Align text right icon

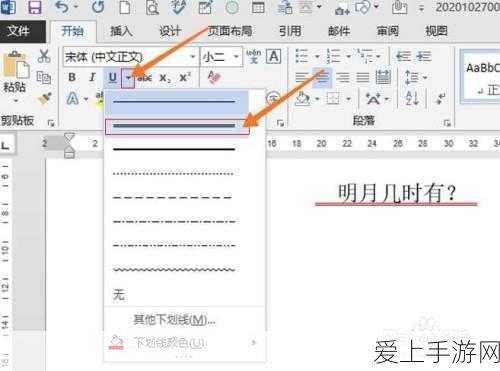343,77
